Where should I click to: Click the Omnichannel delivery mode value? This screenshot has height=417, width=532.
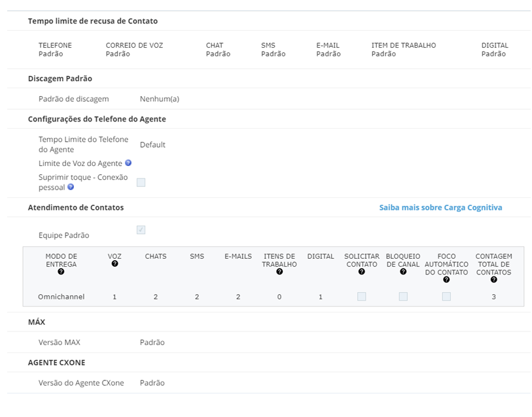click(61, 297)
